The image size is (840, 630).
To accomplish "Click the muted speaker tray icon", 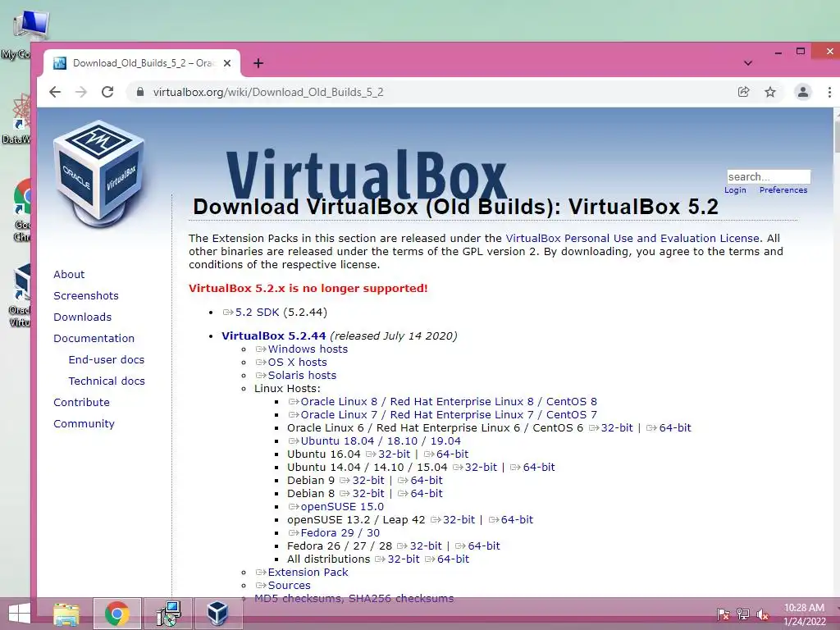I will coord(762,614).
